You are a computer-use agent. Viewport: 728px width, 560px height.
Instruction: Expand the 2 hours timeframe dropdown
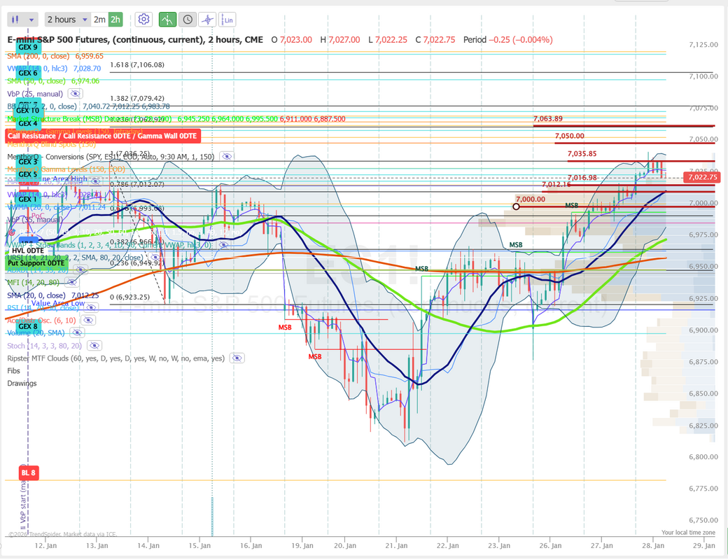click(67, 20)
